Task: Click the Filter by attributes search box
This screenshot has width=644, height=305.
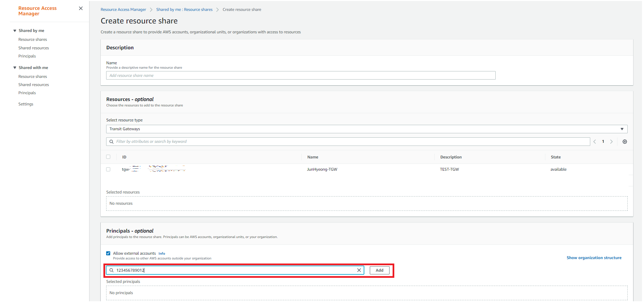Action: (x=350, y=142)
